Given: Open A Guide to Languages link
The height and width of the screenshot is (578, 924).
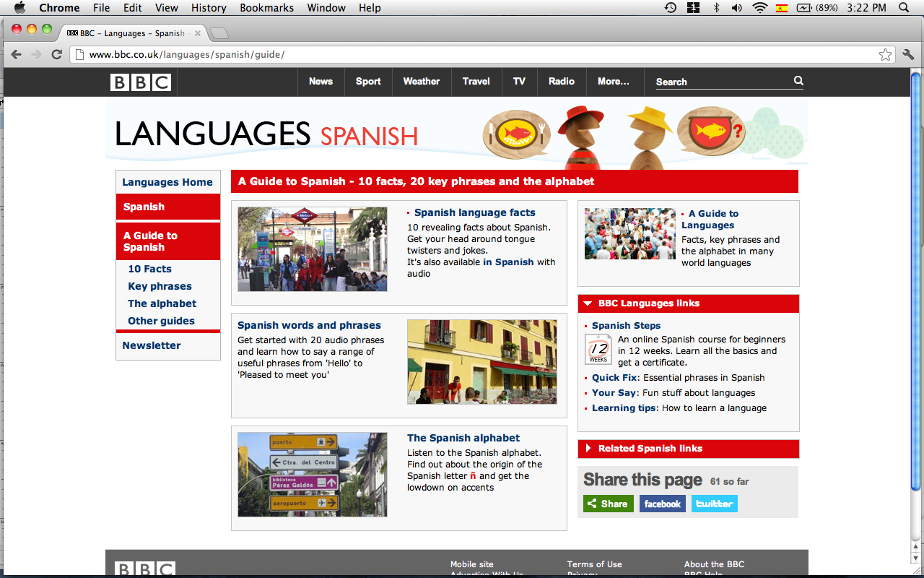Looking at the screenshot, I should [710, 220].
